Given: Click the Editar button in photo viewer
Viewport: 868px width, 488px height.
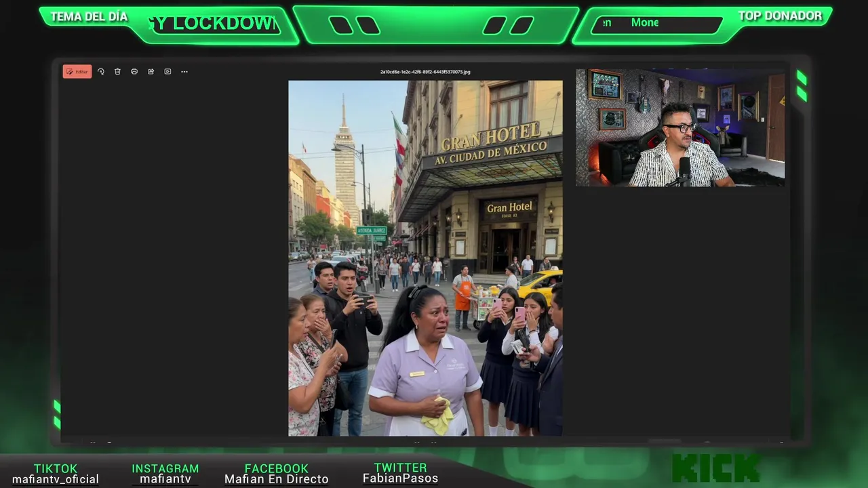Looking at the screenshot, I should [x=77, y=72].
